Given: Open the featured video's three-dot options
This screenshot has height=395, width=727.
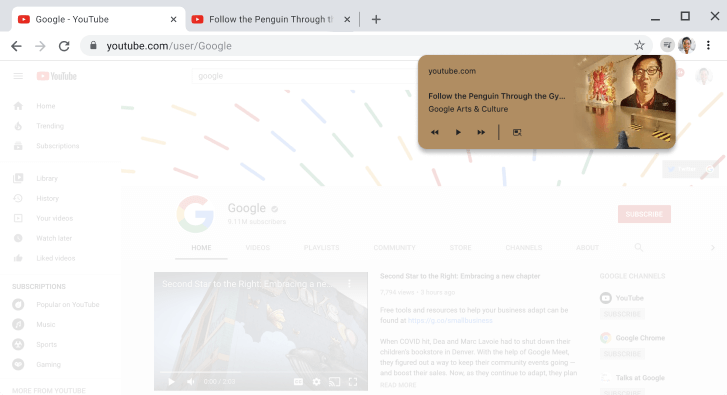Looking at the screenshot, I should [x=349, y=284].
